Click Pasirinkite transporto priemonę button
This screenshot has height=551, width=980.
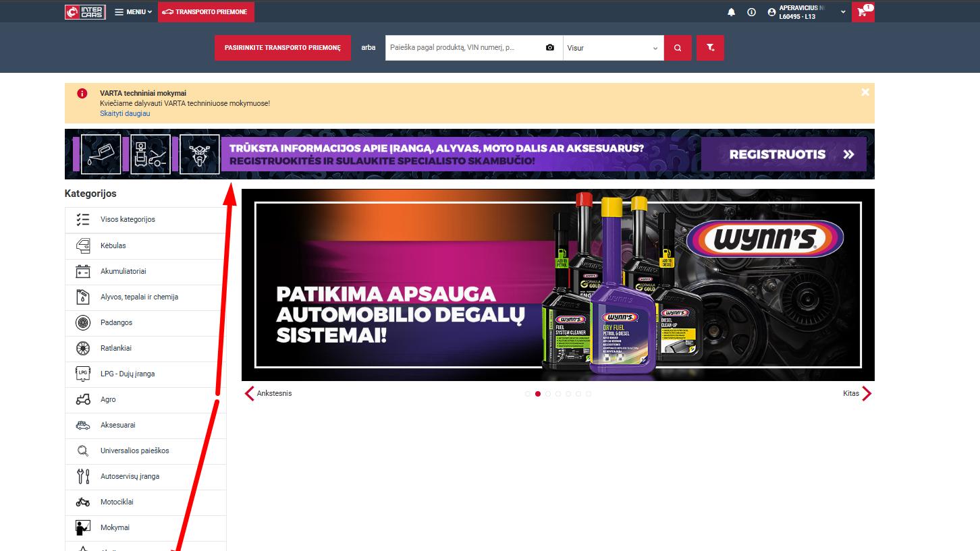(x=283, y=48)
